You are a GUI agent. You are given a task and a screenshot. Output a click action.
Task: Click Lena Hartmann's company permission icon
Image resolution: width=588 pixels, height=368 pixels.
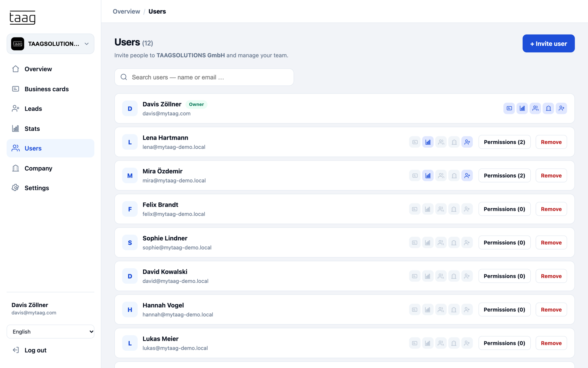click(454, 142)
